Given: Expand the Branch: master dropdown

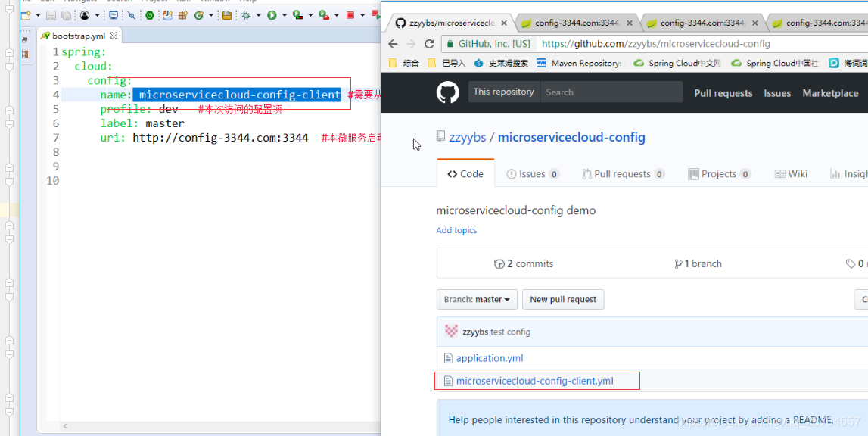Looking at the screenshot, I should pyautogui.click(x=477, y=299).
